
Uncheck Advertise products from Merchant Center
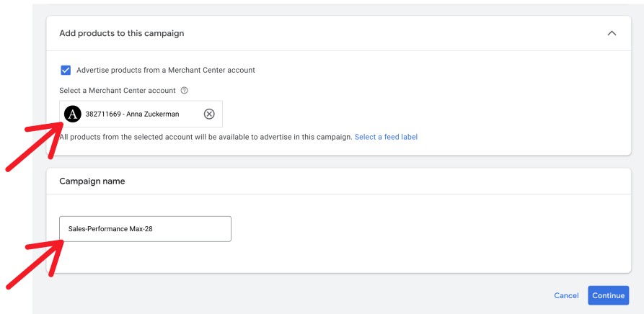pos(66,70)
